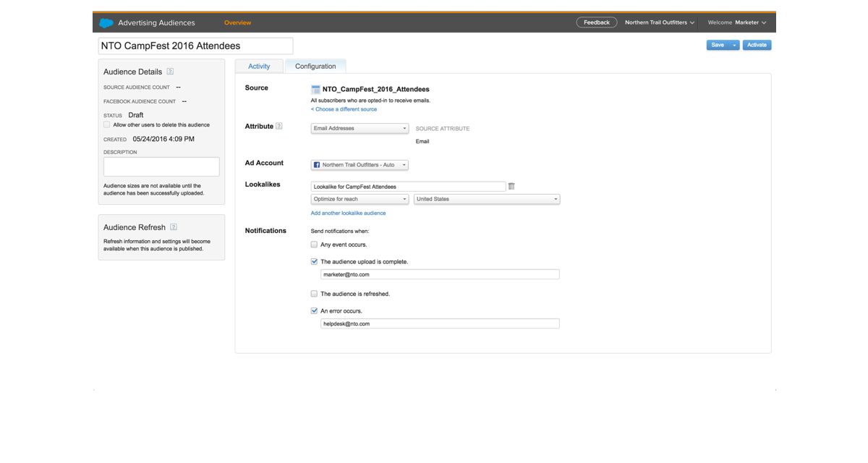This screenshot has width=868, height=463.
Task: Open the Email Addresses attribute dropdown
Action: pyautogui.click(x=359, y=129)
